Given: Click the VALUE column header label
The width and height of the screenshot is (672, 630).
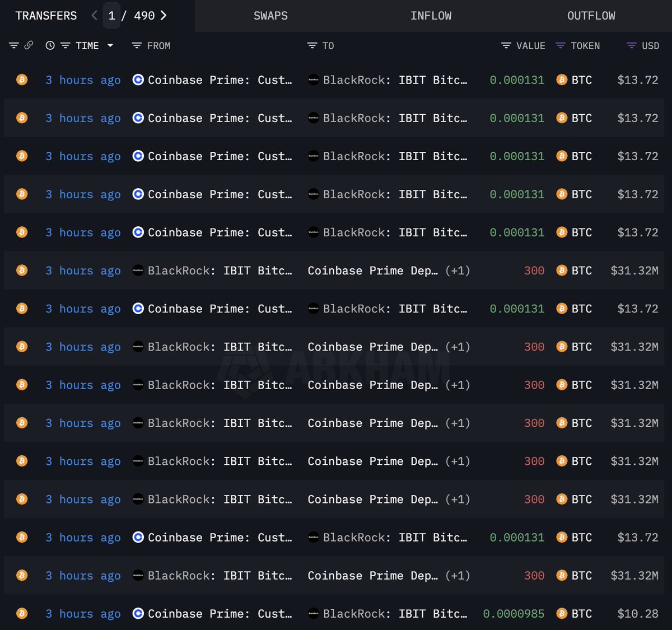Looking at the screenshot, I should 530,46.
